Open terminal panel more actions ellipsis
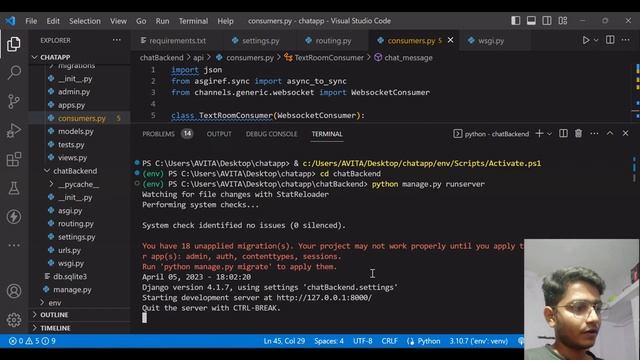 click(594, 133)
